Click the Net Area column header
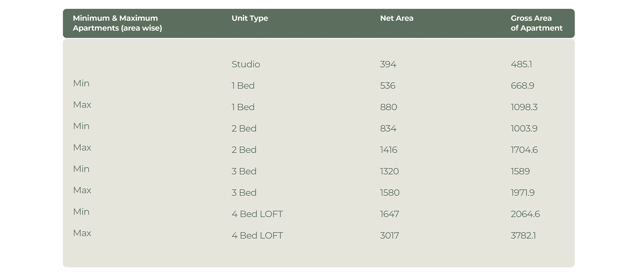The height and width of the screenshot is (274, 644). coord(397,18)
